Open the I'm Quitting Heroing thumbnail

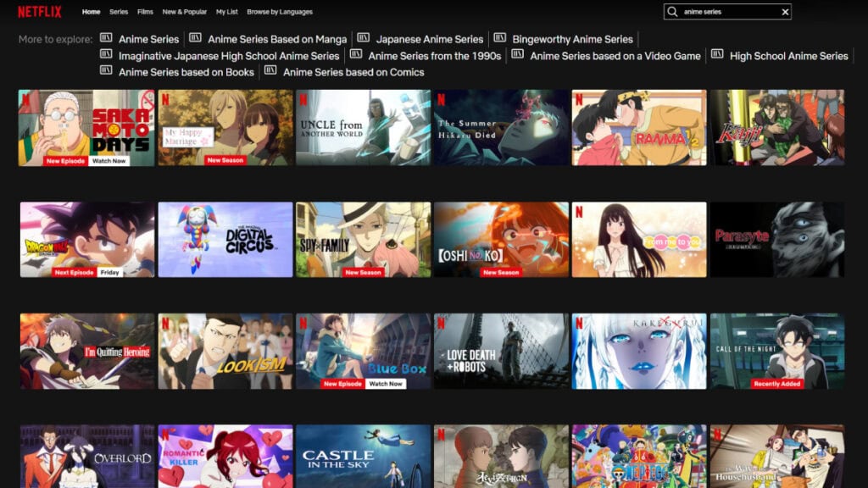87,352
